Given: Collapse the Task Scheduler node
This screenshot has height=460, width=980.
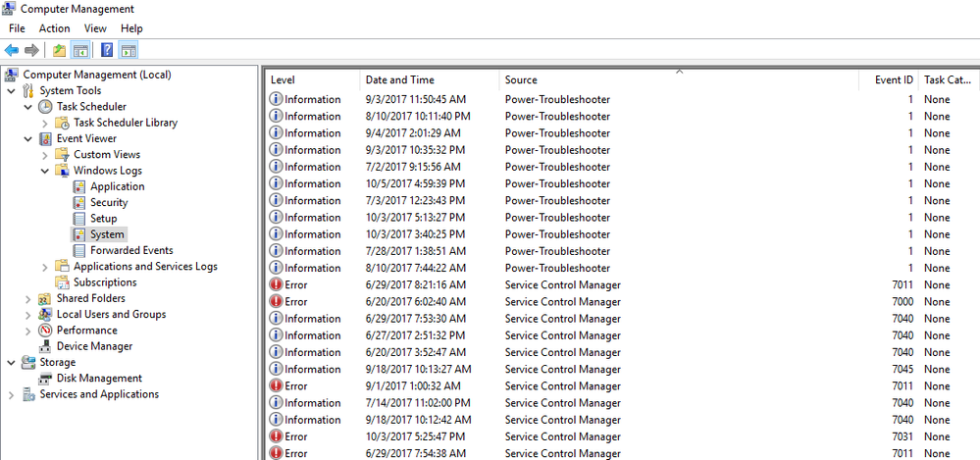Looking at the screenshot, I should tap(28, 107).
